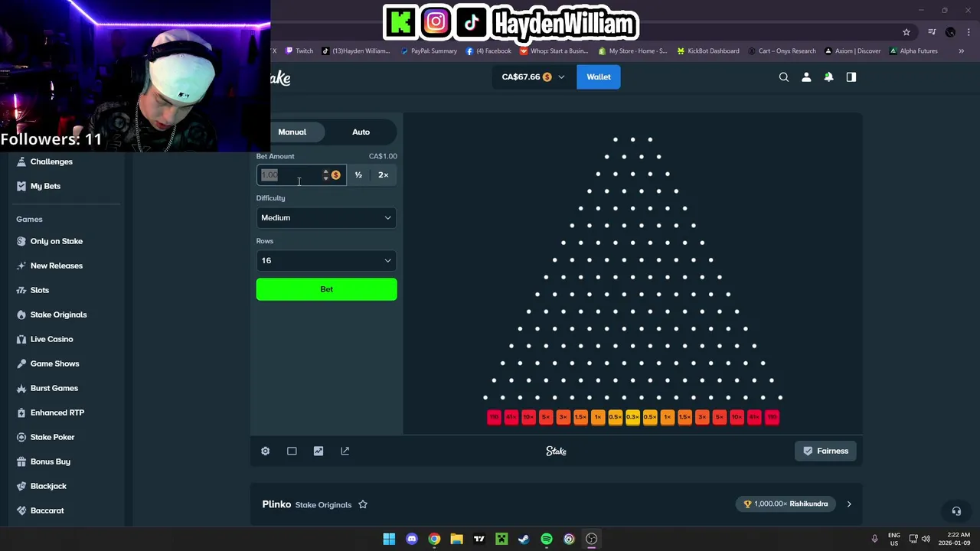The width and height of the screenshot is (980, 551).
Task: Place bet with green Bet button
Action: click(327, 289)
